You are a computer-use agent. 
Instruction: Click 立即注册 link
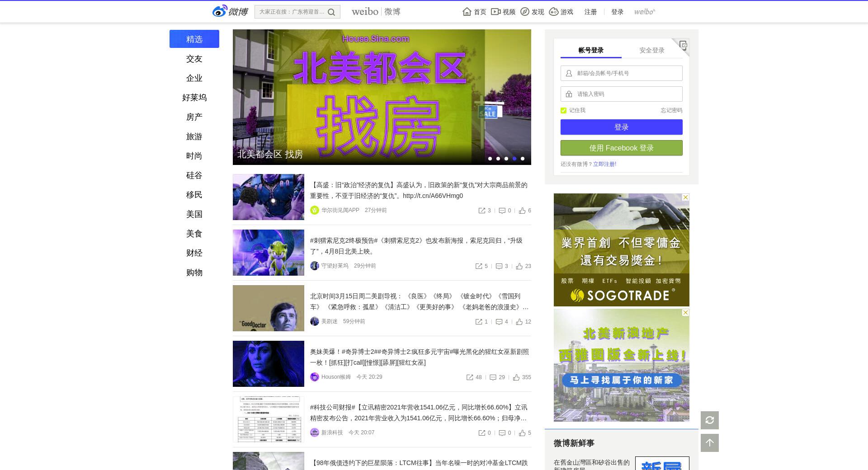(604, 164)
